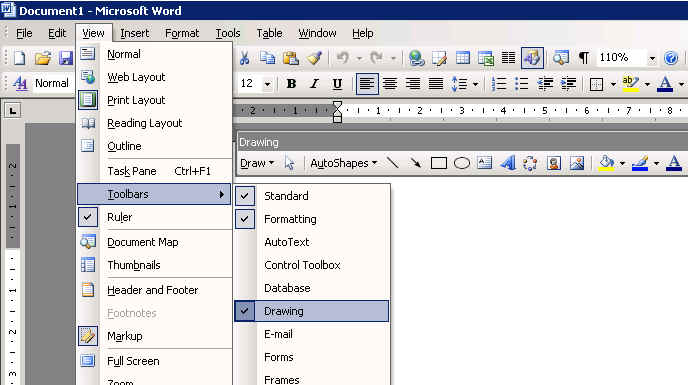688x385 pixels.
Task: Click the New Blank Document icon
Action: point(20,58)
